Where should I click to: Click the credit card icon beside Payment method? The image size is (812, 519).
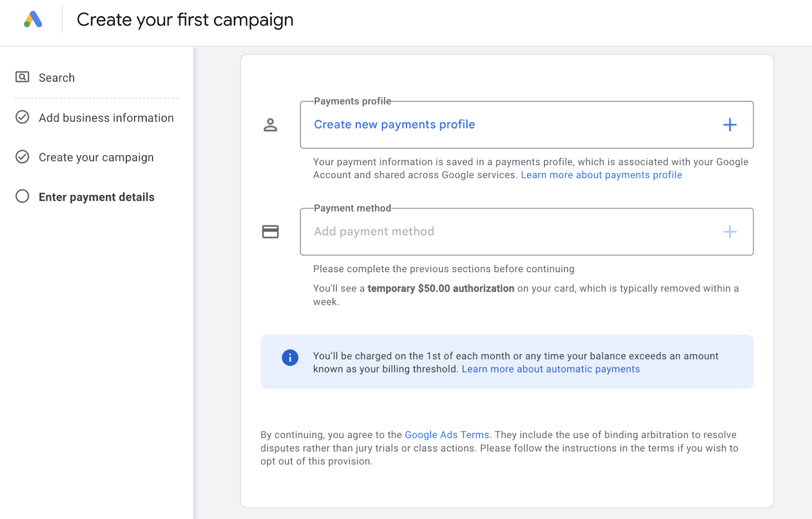(270, 232)
